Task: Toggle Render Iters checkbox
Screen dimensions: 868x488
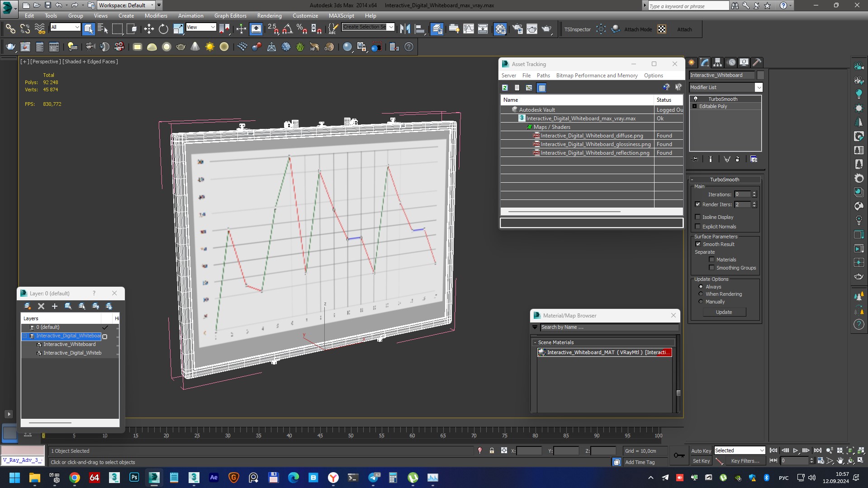Action: coord(697,204)
